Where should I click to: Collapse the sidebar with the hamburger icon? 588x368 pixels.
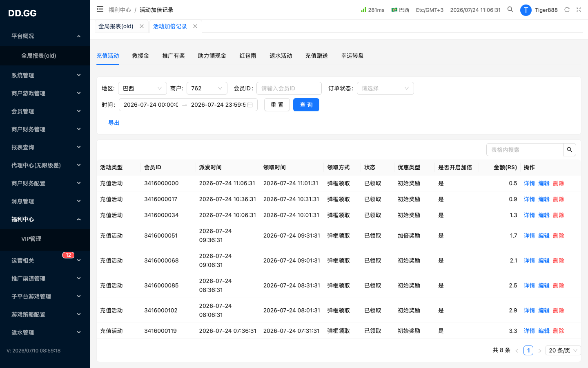click(x=100, y=9)
